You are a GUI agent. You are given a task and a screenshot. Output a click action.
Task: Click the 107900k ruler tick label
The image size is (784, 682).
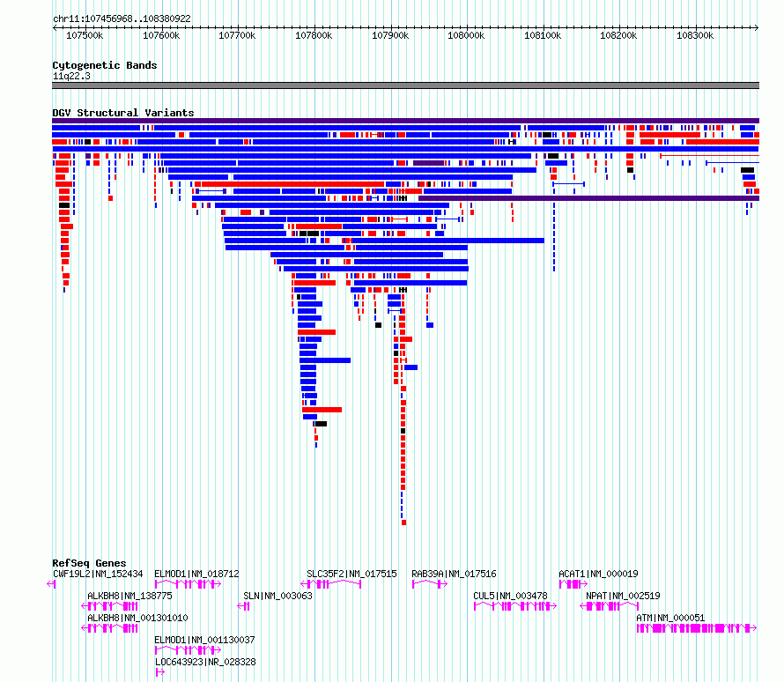(x=390, y=35)
